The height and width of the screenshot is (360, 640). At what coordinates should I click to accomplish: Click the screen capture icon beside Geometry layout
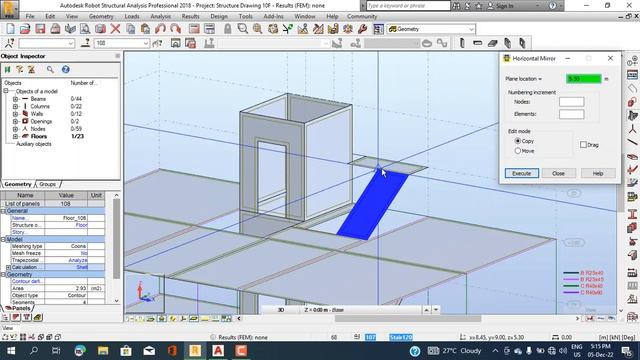pyautogui.click(x=378, y=29)
